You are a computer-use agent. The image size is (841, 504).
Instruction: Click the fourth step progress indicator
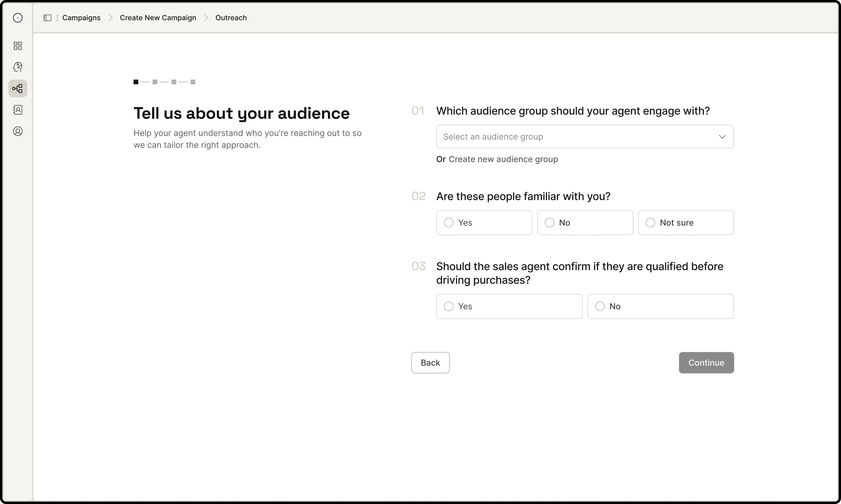[x=193, y=82]
